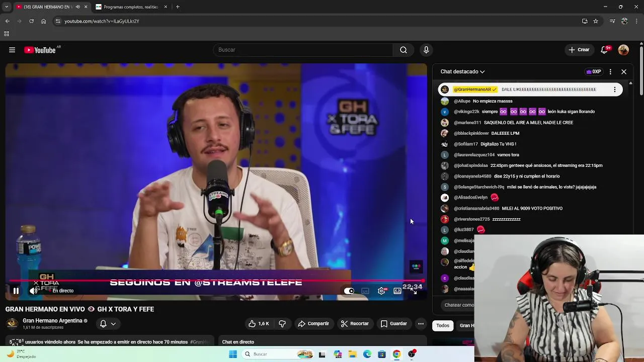Mute the tab via its speaker icon
Image resolution: width=644 pixels, height=362 pixels.
[x=77, y=7]
